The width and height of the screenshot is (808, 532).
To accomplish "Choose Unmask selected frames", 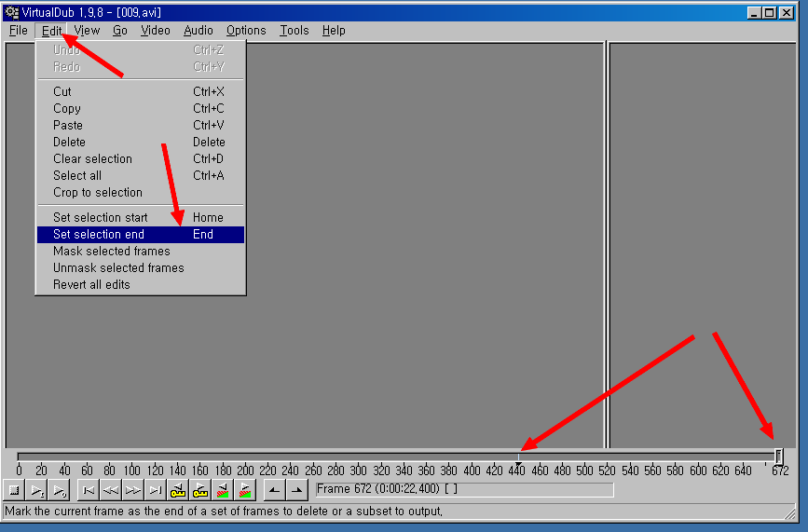I will [x=141, y=267].
